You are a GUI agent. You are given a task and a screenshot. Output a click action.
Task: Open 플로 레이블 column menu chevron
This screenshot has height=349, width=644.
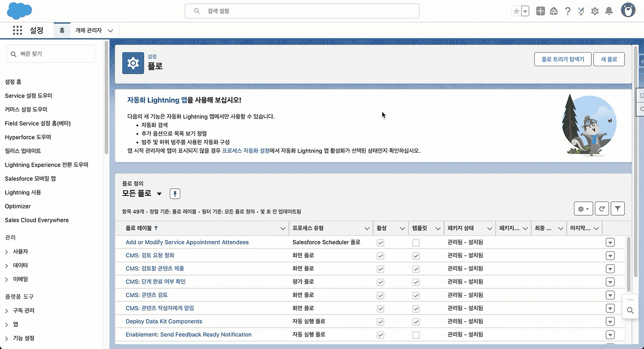click(283, 229)
